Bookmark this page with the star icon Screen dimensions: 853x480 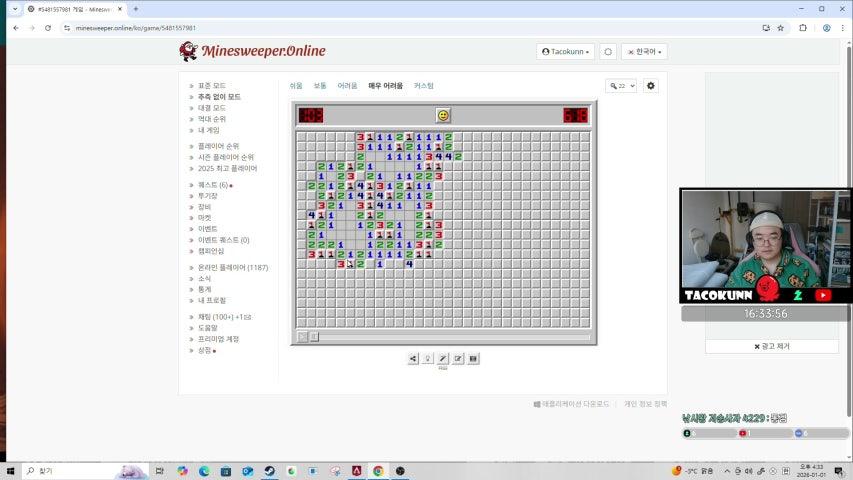[781, 28]
